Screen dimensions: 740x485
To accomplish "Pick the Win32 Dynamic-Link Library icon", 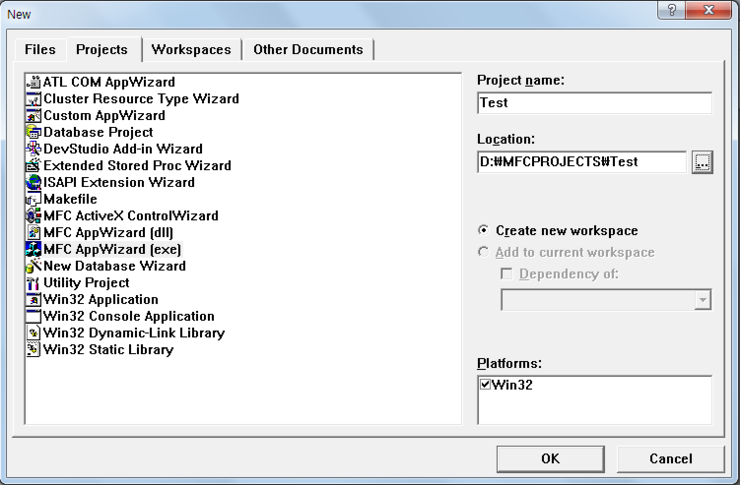I will point(34,333).
